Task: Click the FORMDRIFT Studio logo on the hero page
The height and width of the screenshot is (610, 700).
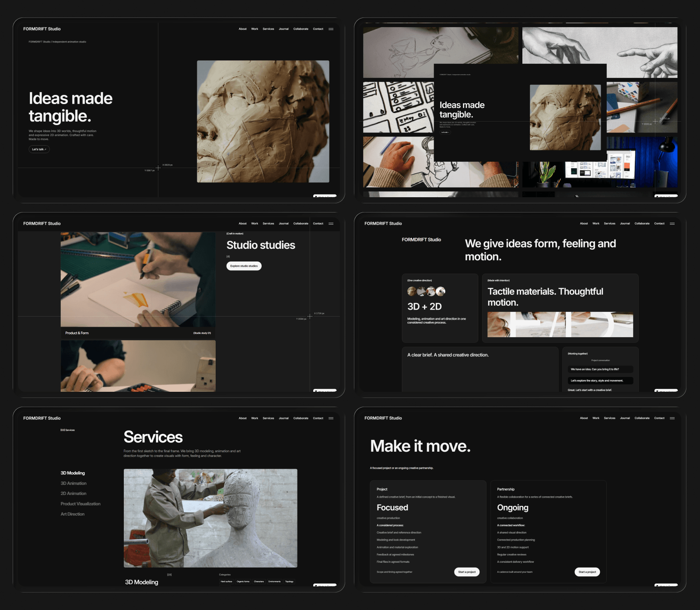Action: (42, 29)
